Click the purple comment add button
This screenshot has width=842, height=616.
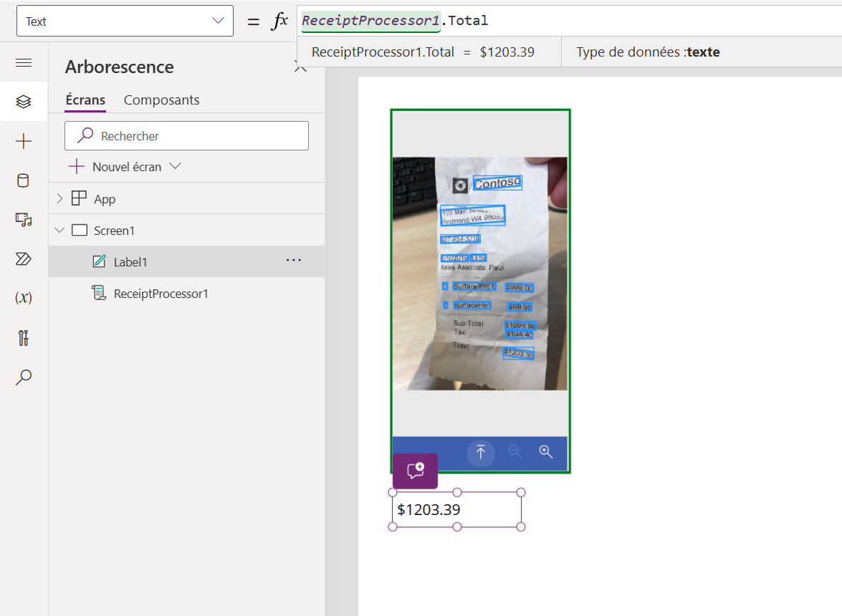[416, 471]
